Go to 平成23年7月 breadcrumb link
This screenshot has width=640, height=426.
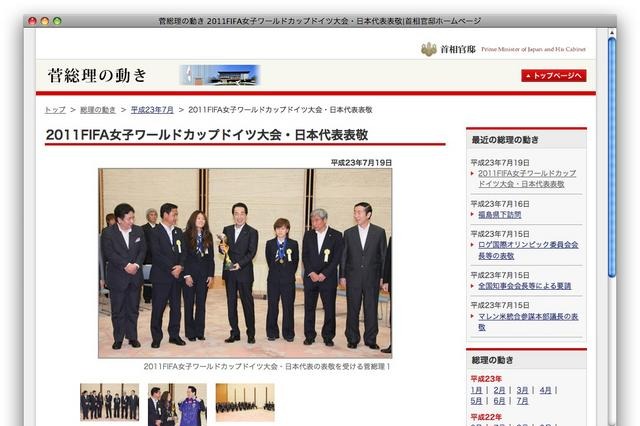pos(151,109)
